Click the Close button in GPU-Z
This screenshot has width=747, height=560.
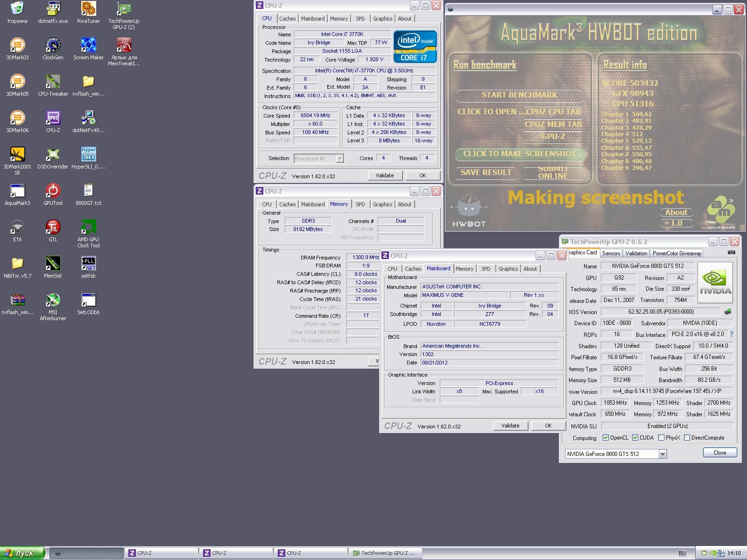[x=720, y=453]
